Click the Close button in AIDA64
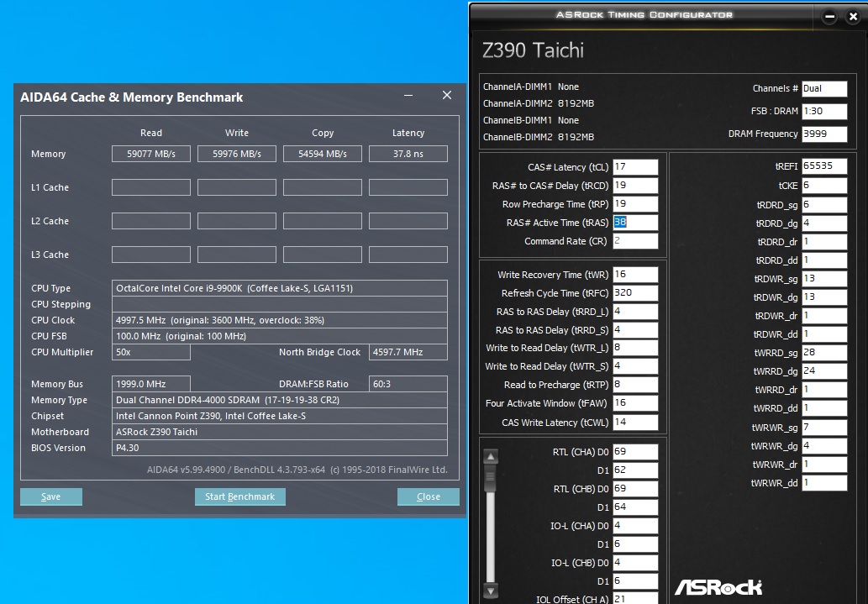Screen dimensions: 868x604 tap(428, 496)
